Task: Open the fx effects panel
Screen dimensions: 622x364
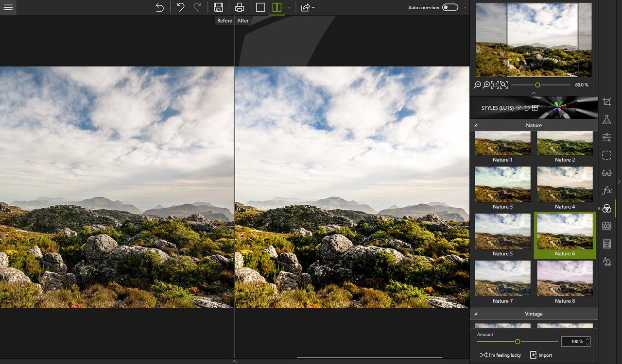Action: click(606, 190)
